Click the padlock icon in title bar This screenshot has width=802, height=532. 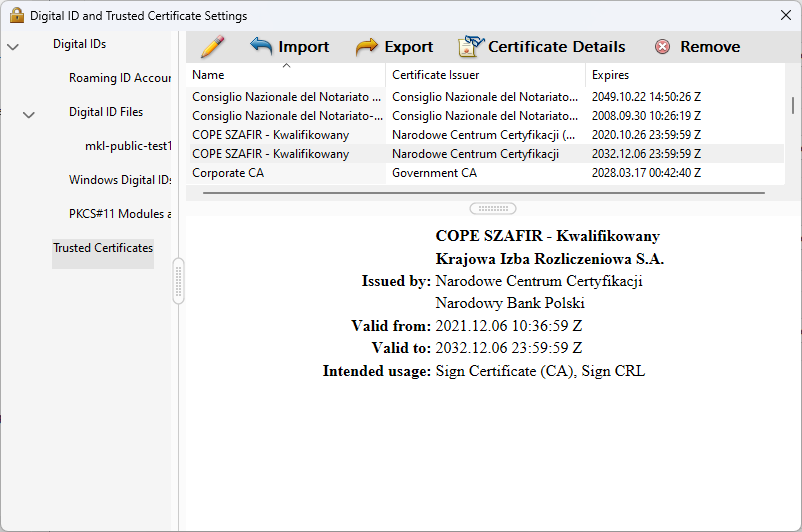(16, 16)
